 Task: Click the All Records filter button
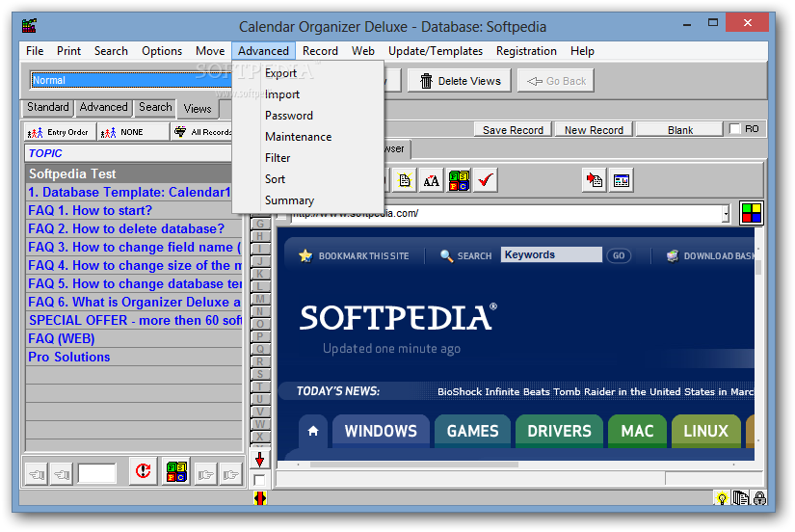201,132
